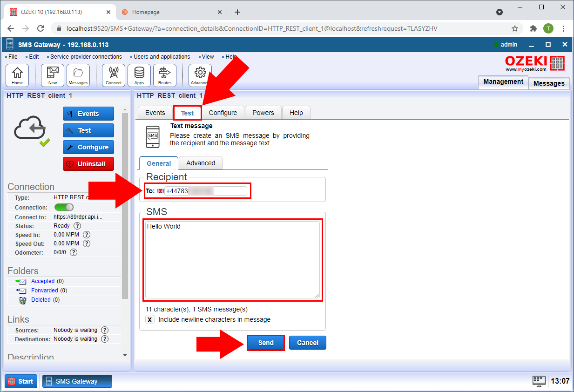Click the 13:07 clock
This screenshot has height=392, width=574.
(x=560, y=381)
